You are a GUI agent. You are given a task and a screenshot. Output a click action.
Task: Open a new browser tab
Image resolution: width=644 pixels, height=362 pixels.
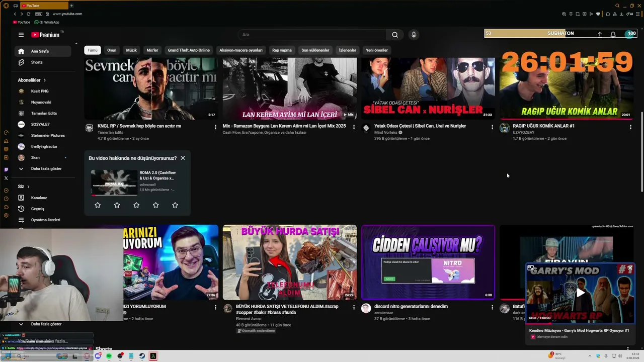(x=71, y=6)
